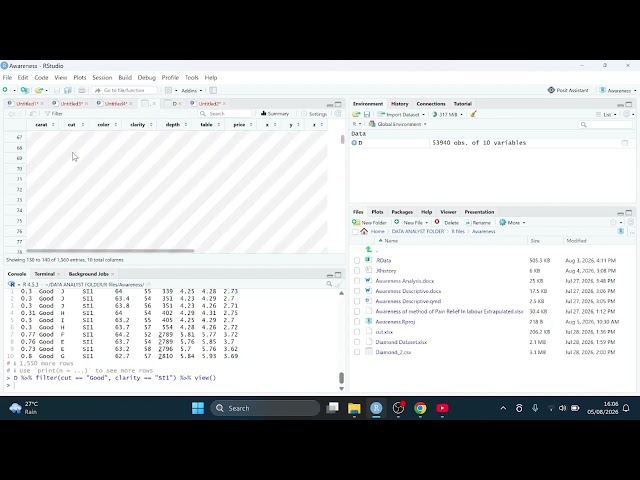Tick the checkbox for out.xlsx
Image resolution: width=640 pixels, height=480 pixels.
click(x=357, y=332)
